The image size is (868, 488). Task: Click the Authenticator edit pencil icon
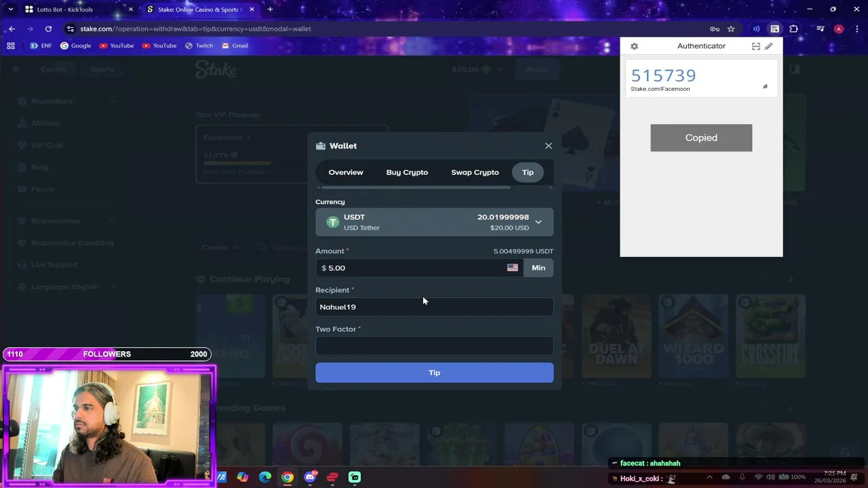(768, 46)
